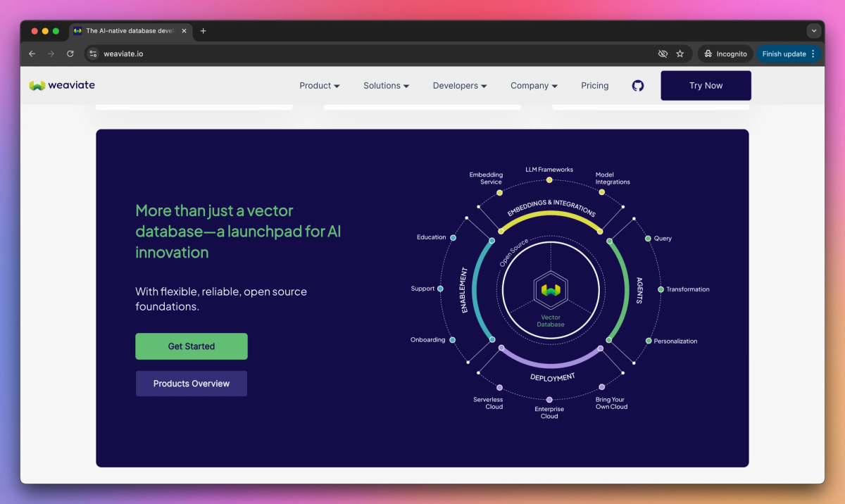This screenshot has height=504, width=845.
Task: Click the Open Source label in diagram
Action: point(514,252)
